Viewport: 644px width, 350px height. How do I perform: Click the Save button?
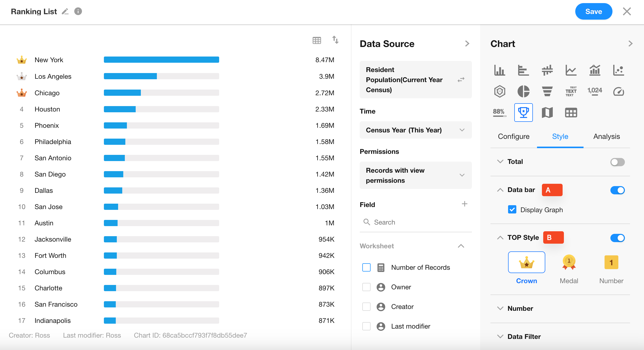click(593, 11)
